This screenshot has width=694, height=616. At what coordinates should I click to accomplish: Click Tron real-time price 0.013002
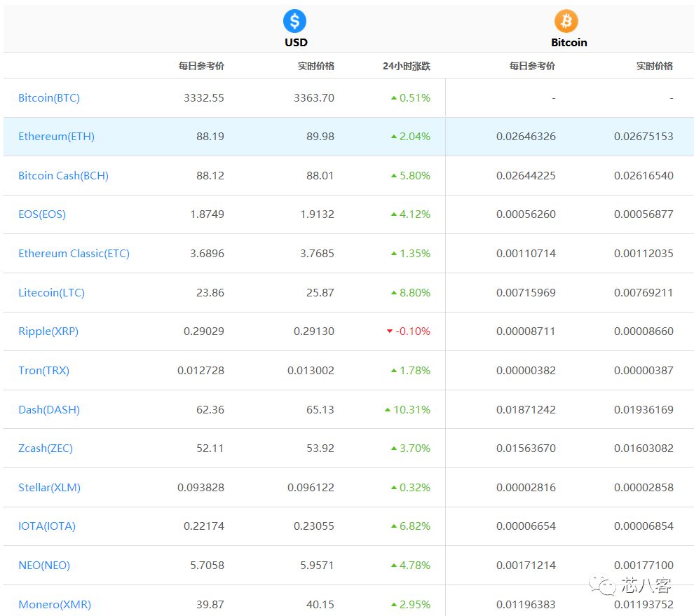coord(311,371)
